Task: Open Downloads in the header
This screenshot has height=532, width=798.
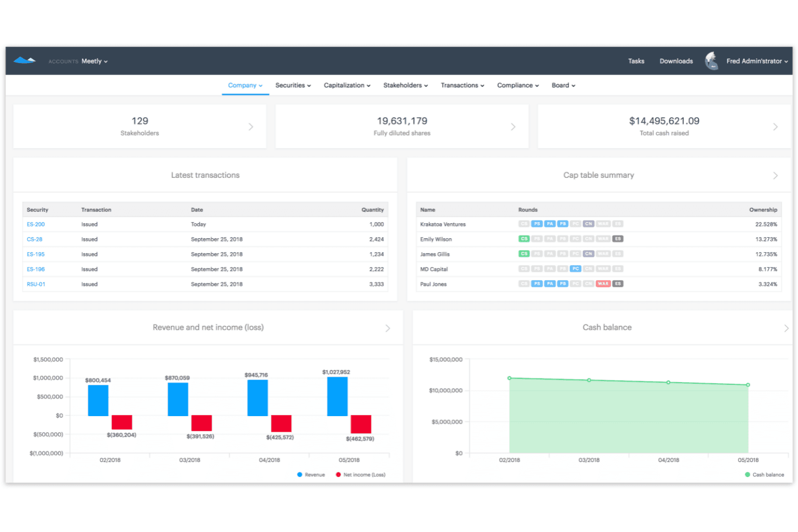Action: (676, 61)
